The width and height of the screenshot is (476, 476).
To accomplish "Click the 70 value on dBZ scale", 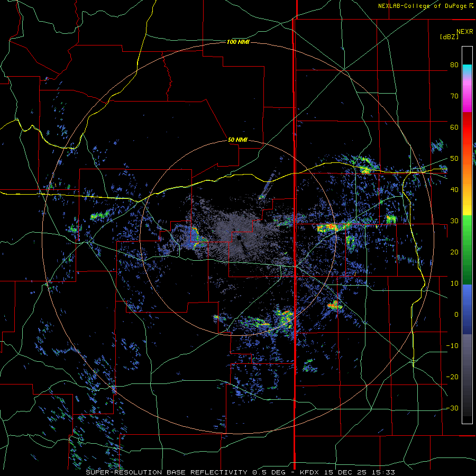I will click(x=454, y=96).
